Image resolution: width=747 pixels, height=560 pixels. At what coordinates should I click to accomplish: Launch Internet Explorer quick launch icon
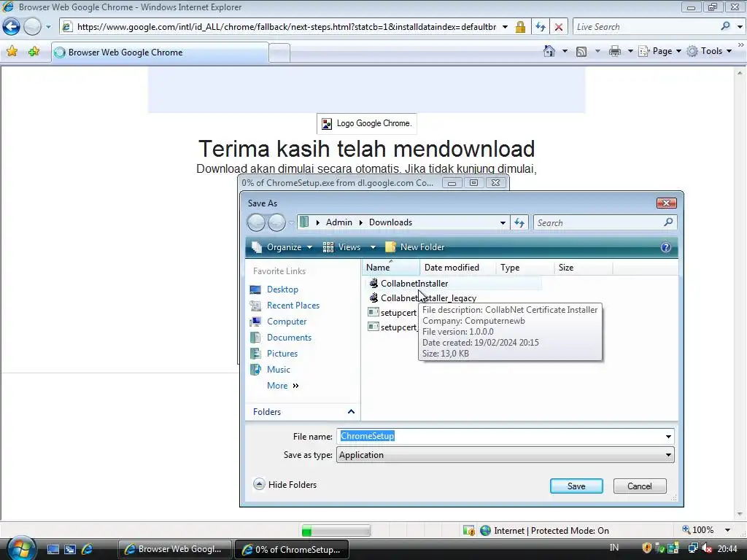[88, 549]
